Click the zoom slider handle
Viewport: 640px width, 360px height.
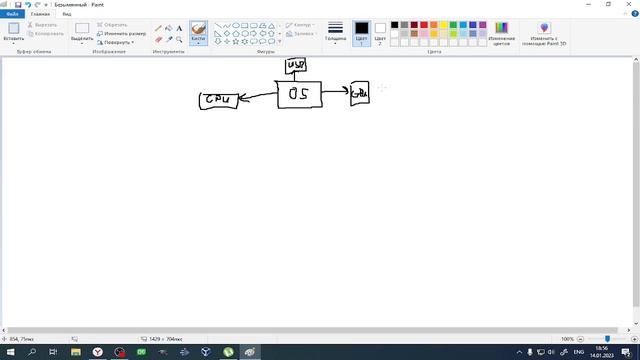coord(607,339)
